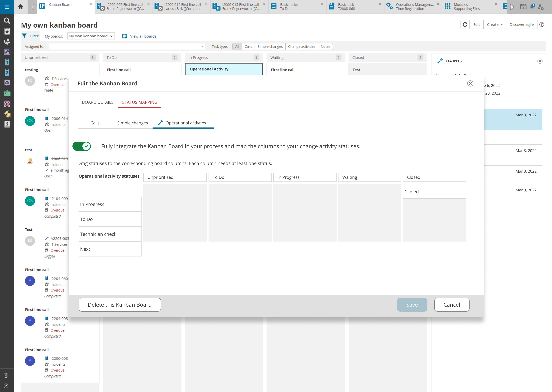Select the call management phone icon in sidebar
The width and height of the screenshot is (552, 392).
[7, 42]
